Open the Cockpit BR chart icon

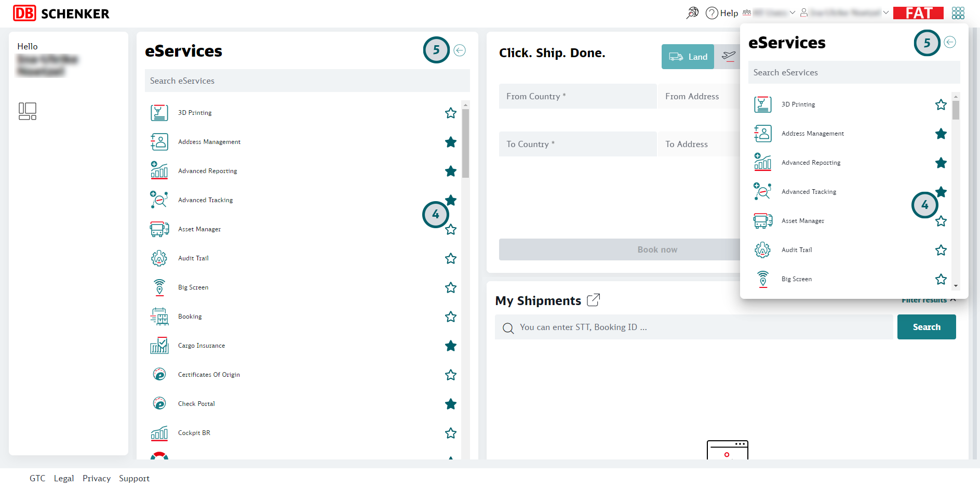coord(159,433)
